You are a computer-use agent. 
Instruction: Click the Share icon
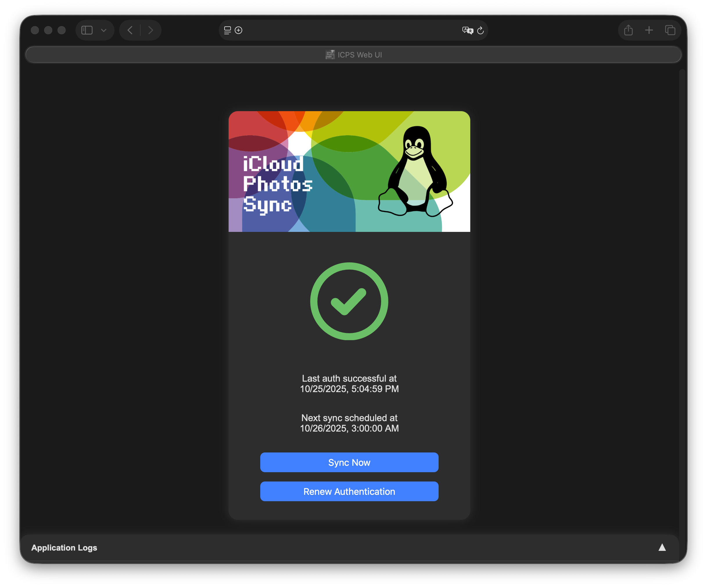pyautogui.click(x=628, y=30)
